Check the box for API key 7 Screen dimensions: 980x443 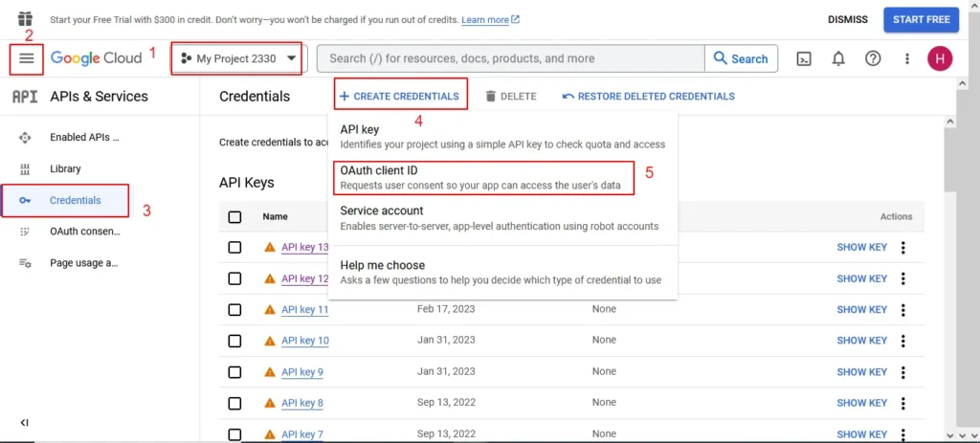[x=235, y=434]
